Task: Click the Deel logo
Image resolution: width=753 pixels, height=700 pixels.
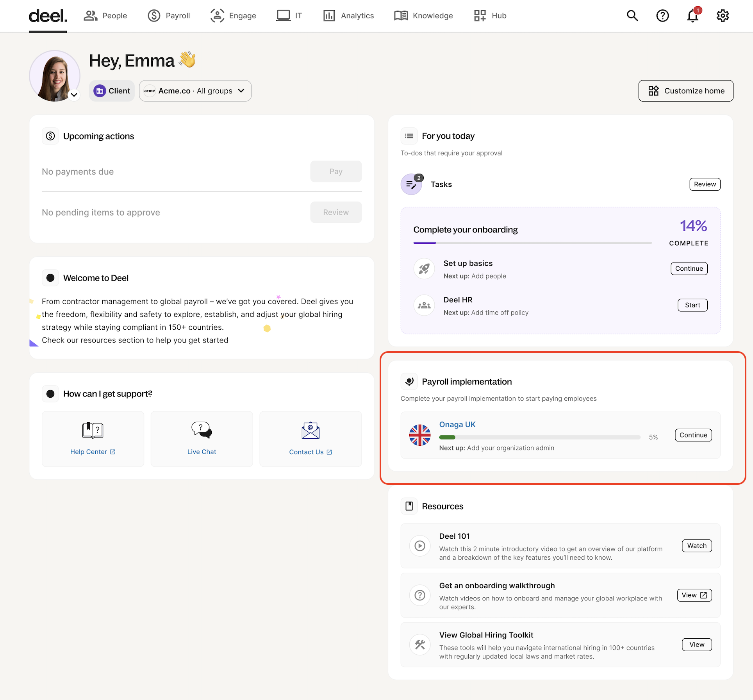Action: pos(48,16)
